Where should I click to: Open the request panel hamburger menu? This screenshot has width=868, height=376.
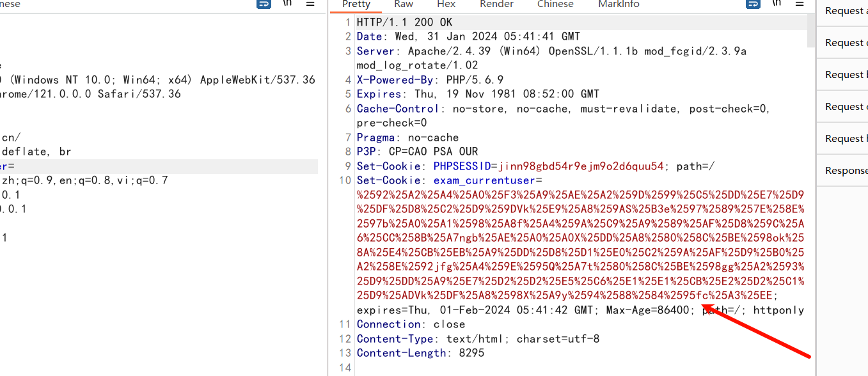point(310,4)
